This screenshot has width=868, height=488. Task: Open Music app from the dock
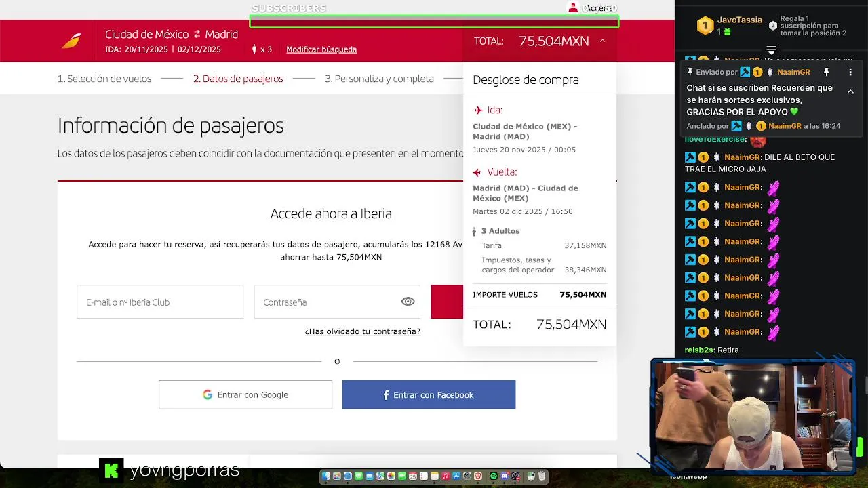coord(446,476)
